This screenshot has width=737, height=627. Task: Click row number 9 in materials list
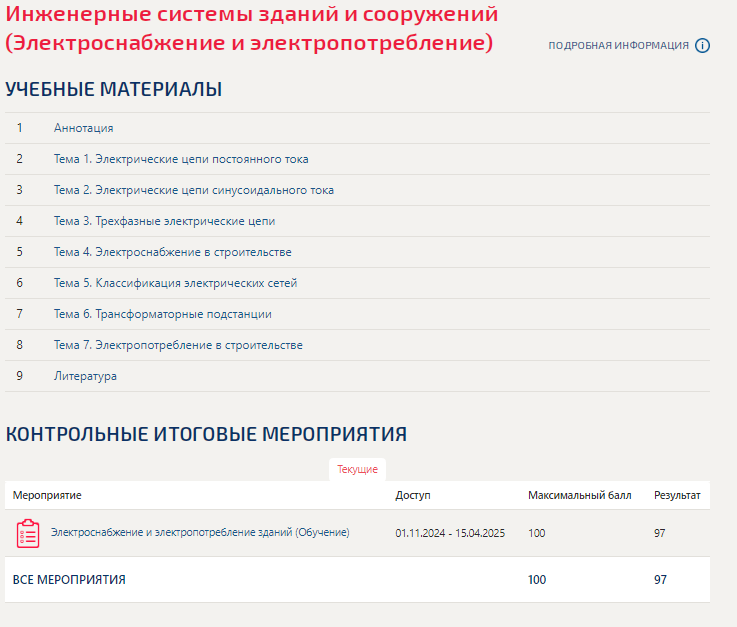click(19, 376)
